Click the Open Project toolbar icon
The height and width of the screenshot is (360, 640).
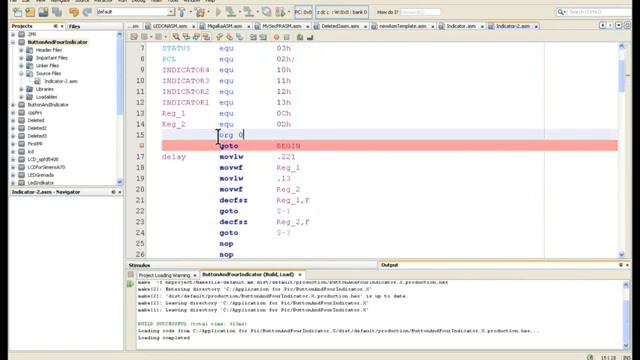[x=43, y=12]
